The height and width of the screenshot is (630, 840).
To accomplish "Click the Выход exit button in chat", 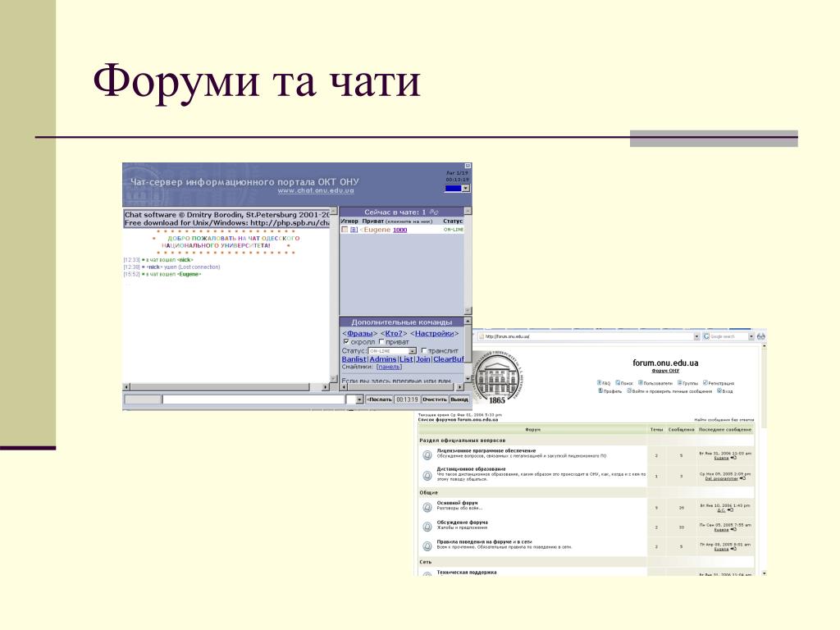I will 459,399.
